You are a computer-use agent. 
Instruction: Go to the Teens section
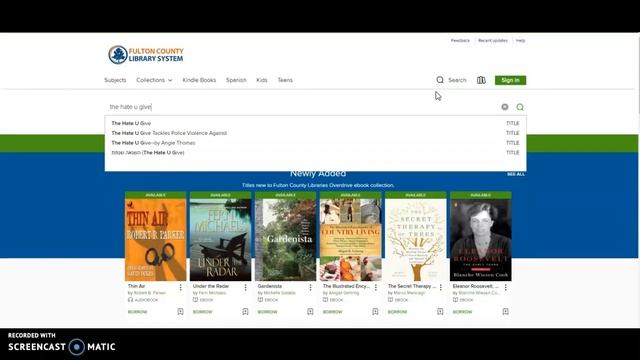click(285, 80)
